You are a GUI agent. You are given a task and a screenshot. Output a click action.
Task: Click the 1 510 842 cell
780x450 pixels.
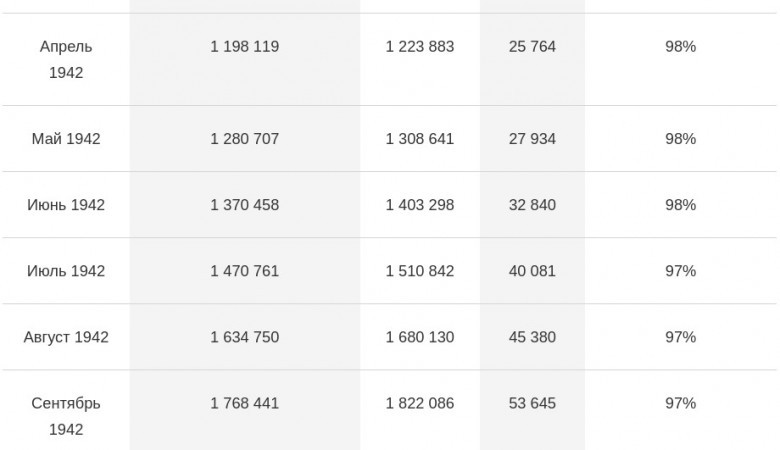pos(420,271)
